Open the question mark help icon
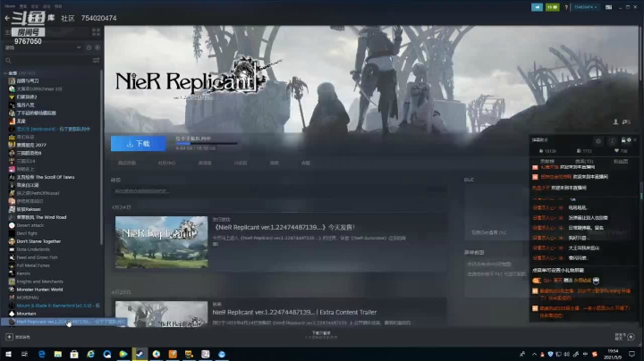644x361 pixels. point(566,7)
